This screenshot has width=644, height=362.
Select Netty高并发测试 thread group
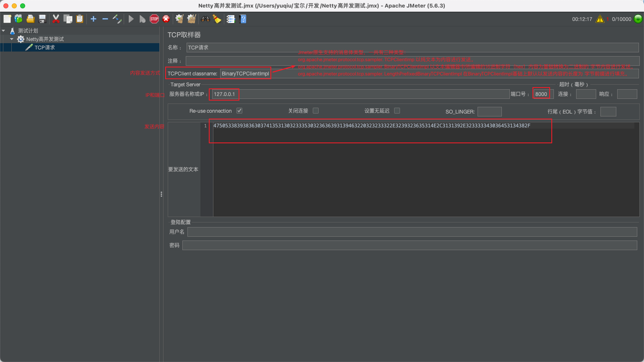click(45, 39)
